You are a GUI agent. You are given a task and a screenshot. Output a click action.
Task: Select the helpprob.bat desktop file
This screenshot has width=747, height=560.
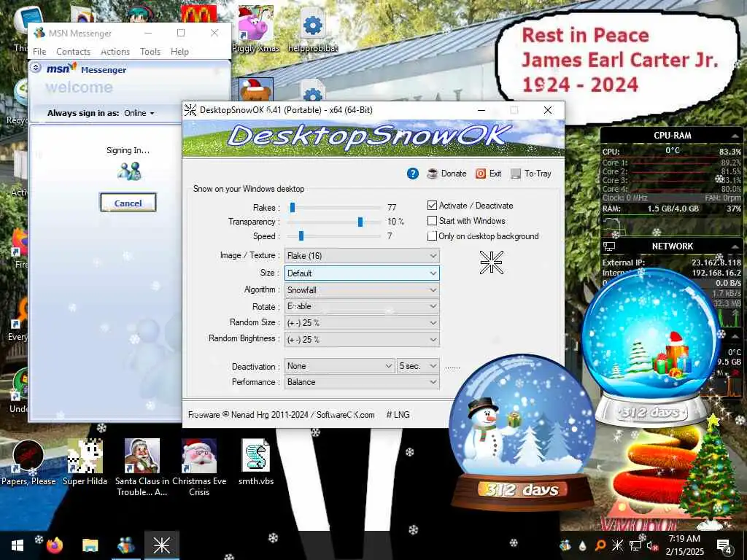tap(312, 29)
